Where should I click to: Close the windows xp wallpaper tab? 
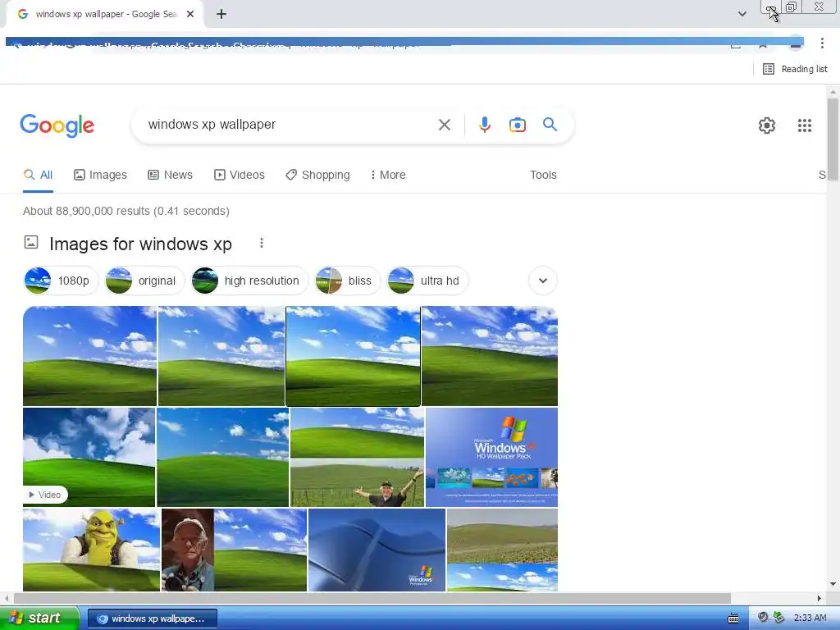[190, 14]
